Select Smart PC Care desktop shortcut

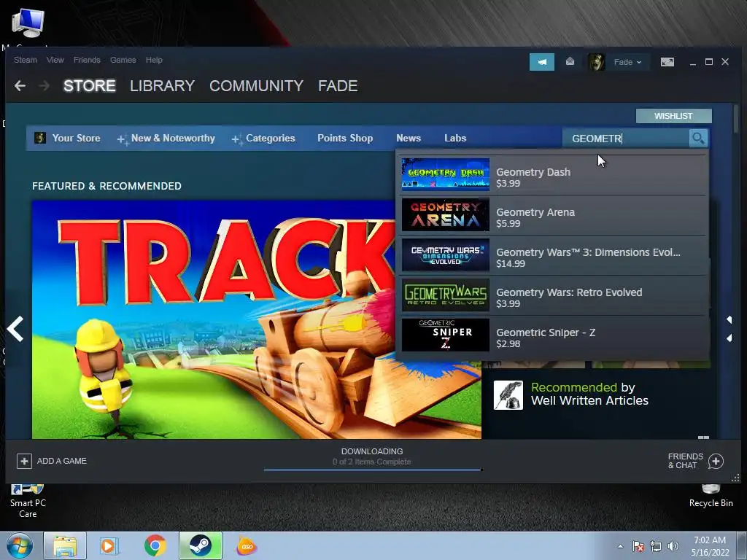coord(28,502)
